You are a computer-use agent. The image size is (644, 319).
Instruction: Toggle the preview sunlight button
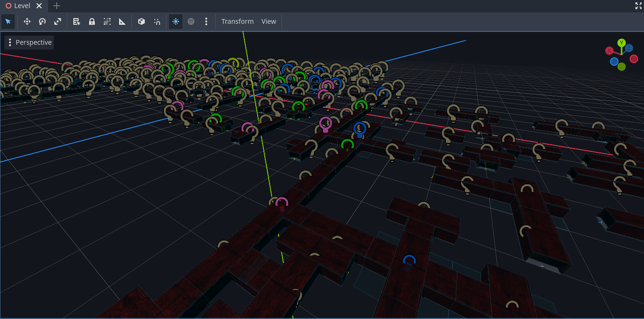pyautogui.click(x=176, y=21)
